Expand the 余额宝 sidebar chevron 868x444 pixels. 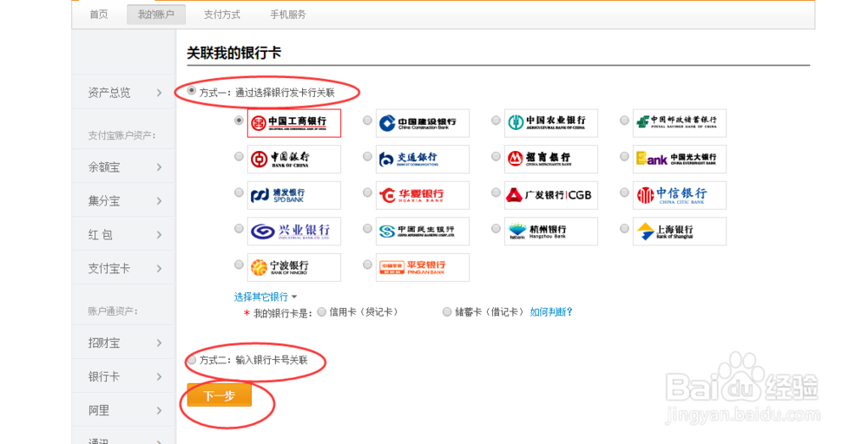pos(160,167)
